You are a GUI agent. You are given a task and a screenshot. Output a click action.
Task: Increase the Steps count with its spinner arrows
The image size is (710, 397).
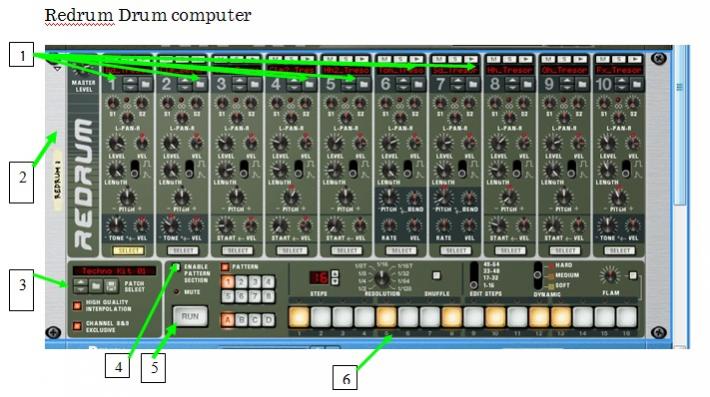tap(335, 273)
